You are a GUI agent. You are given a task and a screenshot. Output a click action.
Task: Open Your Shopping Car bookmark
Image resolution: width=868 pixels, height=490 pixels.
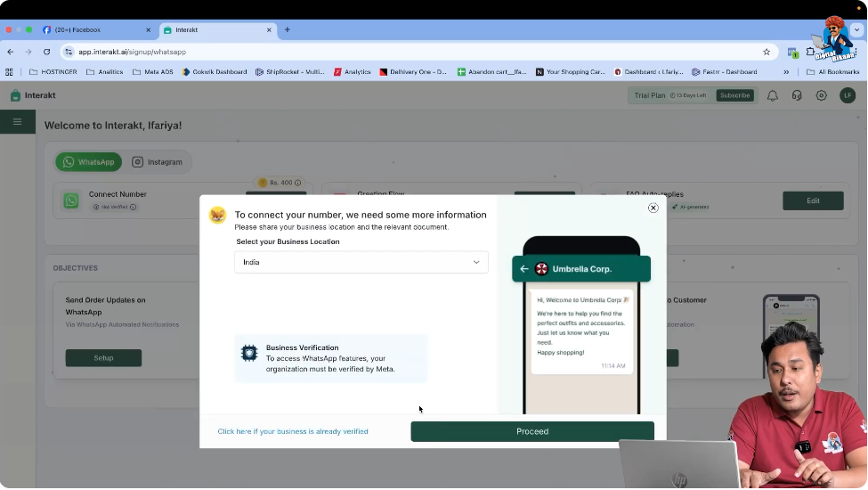point(570,72)
